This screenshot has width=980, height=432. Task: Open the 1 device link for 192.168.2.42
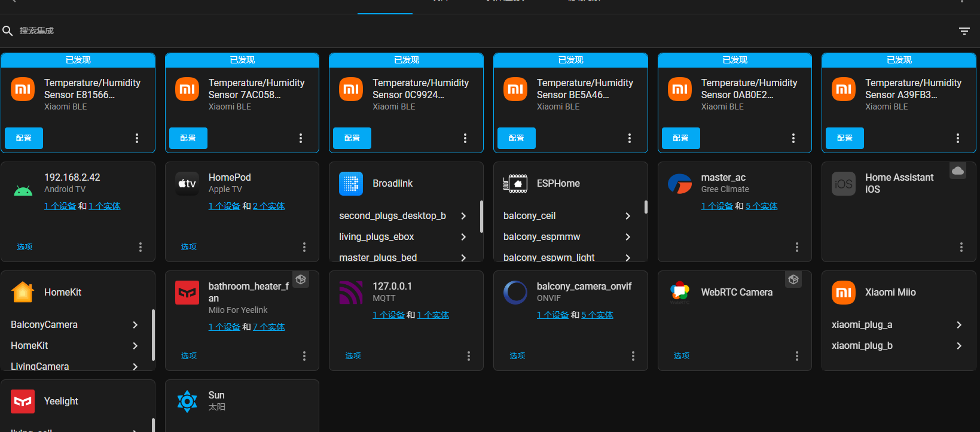click(60, 206)
